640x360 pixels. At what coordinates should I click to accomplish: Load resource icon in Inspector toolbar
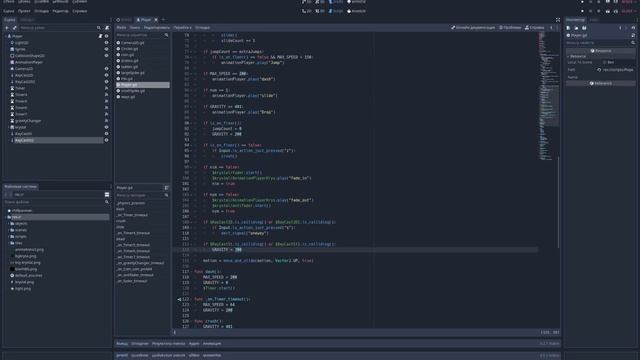[576, 28]
